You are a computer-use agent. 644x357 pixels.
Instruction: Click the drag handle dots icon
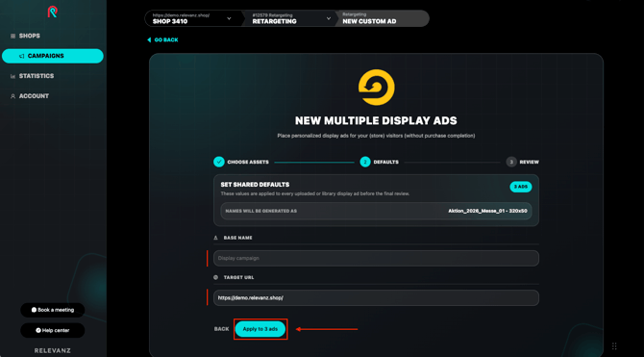tap(614, 345)
